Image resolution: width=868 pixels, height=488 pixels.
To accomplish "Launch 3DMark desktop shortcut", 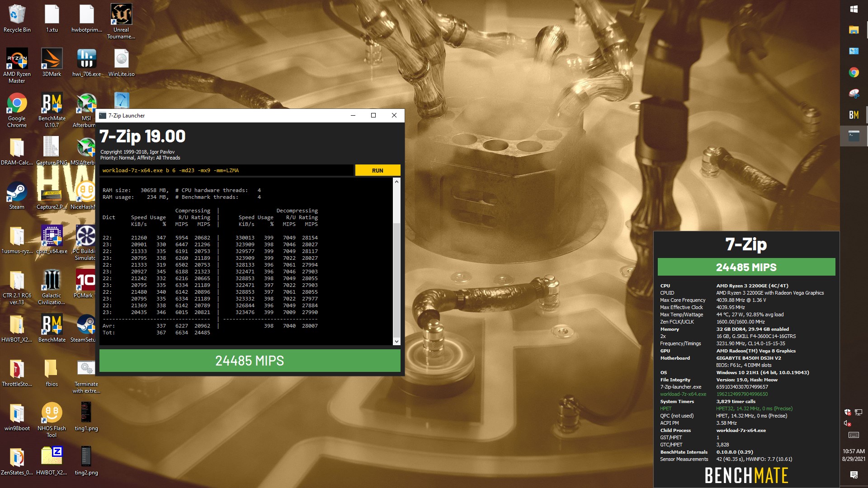I will click(52, 62).
